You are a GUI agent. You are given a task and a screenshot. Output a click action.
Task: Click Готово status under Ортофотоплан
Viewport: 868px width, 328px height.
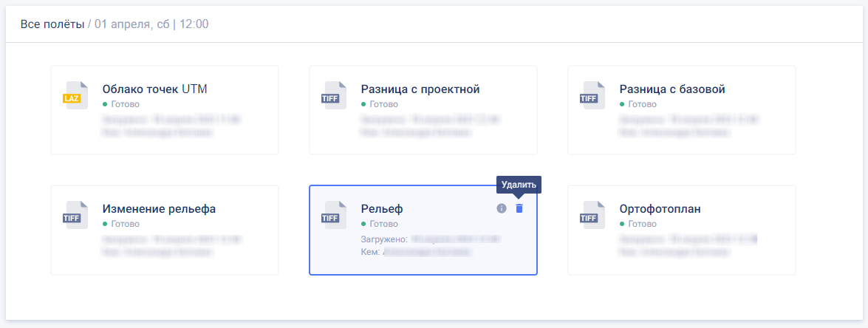pos(642,223)
